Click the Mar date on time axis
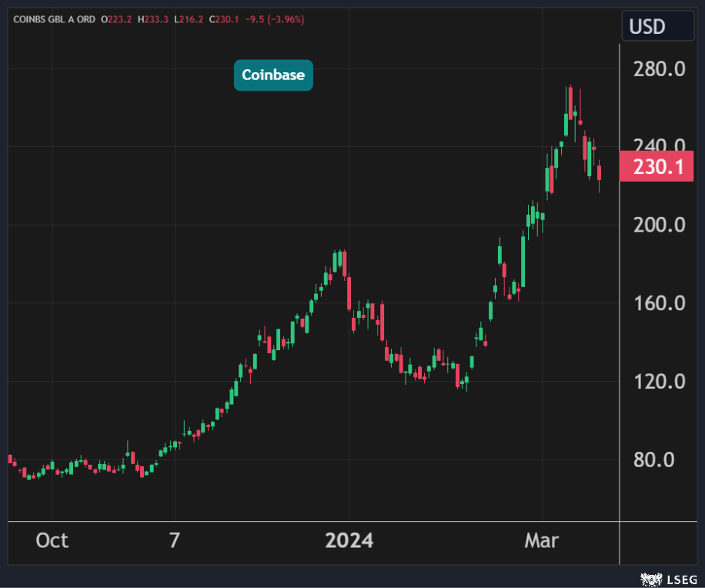705x588 pixels. [542, 541]
